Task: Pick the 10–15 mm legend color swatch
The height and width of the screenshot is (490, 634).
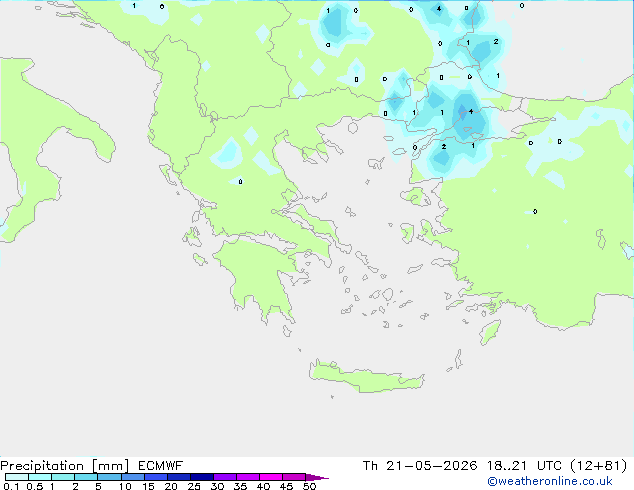Action: point(133,477)
